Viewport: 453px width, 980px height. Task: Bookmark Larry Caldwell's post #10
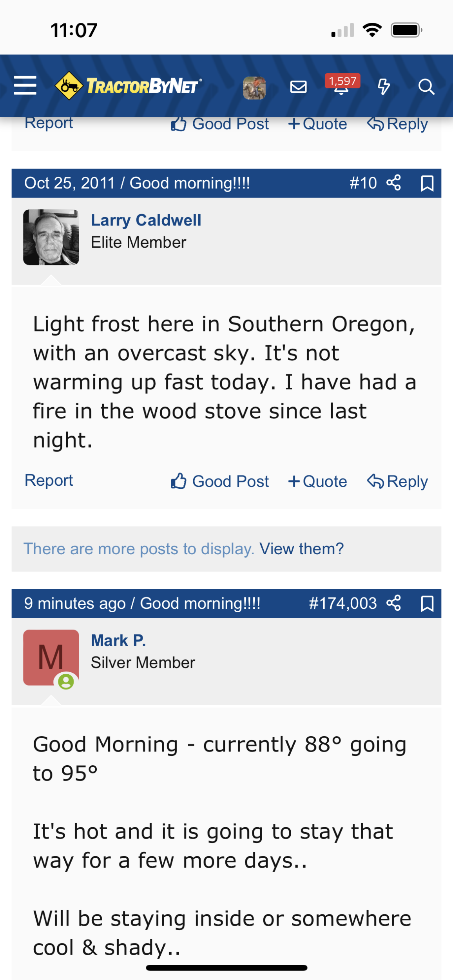tap(427, 183)
